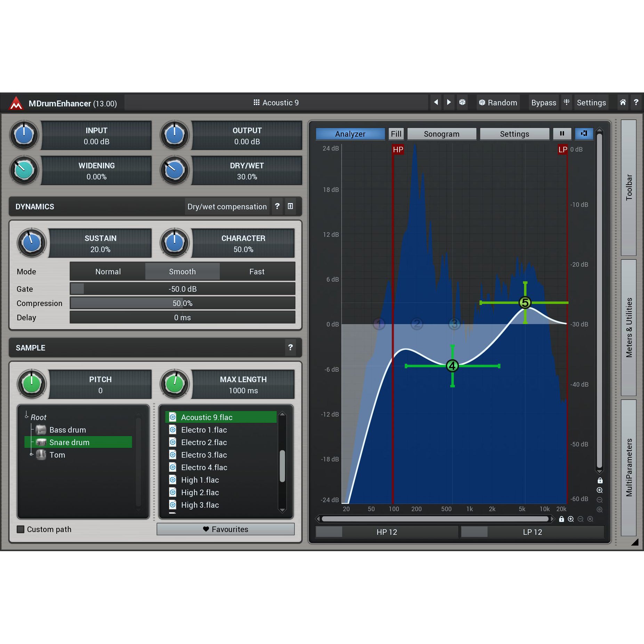644x644 pixels.
Task: Select Fast dynamics mode
Action: (257, 272)
